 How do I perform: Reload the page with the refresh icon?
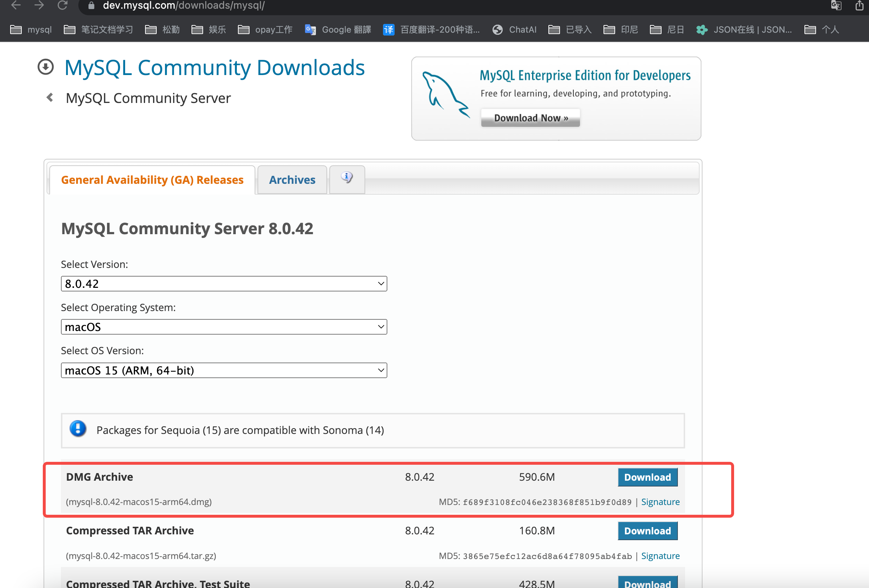pos(62,5)
